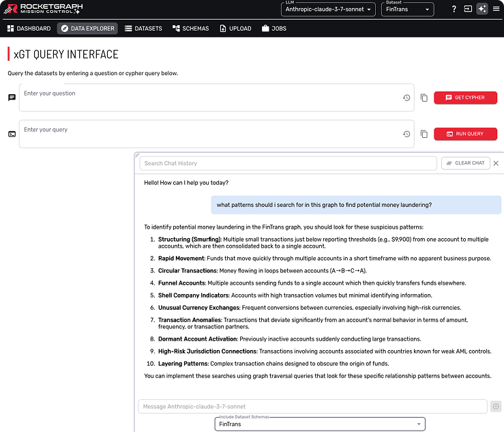Click the 'xGT QUERY INTERFACE' heading

(66, 55)
